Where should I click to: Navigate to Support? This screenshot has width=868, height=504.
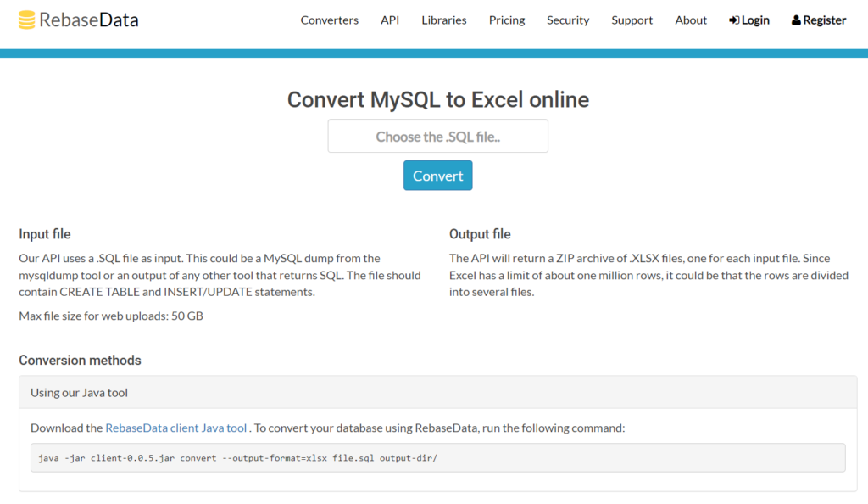click(x=632, y=20)
